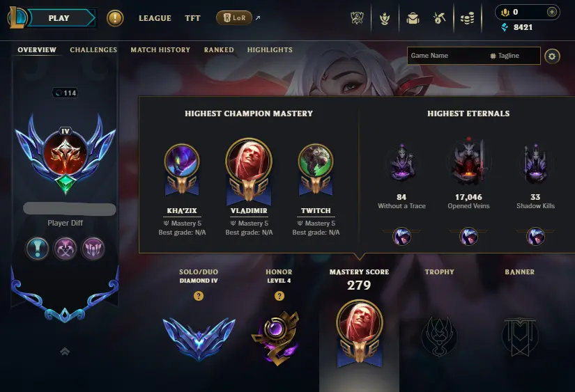The width and height of the screenshot is (575, 392).
Task: Switch to the Challenges tab
Action: pyautogui.click(x=93, y=50)
